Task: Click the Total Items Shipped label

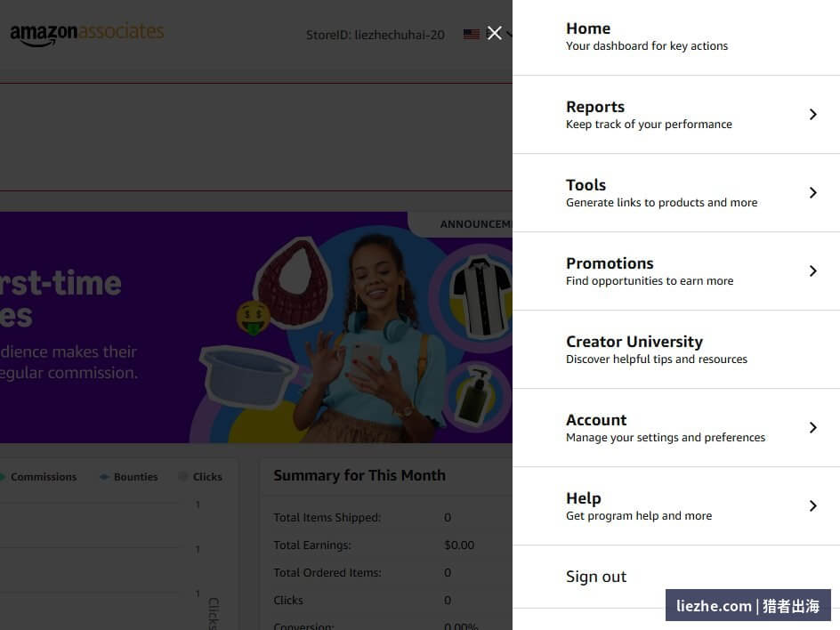Action: pyautogui.click(x=327, y=518)
